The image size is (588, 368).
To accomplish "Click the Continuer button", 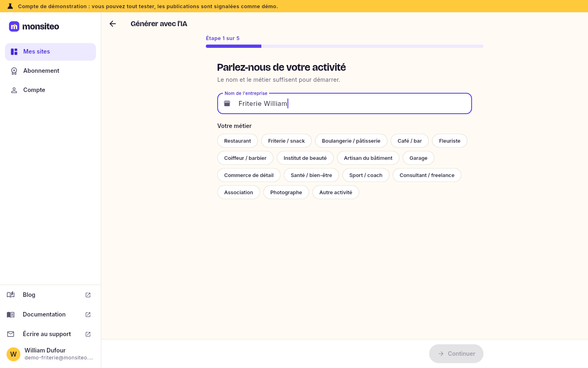I will tap(456, 354).
